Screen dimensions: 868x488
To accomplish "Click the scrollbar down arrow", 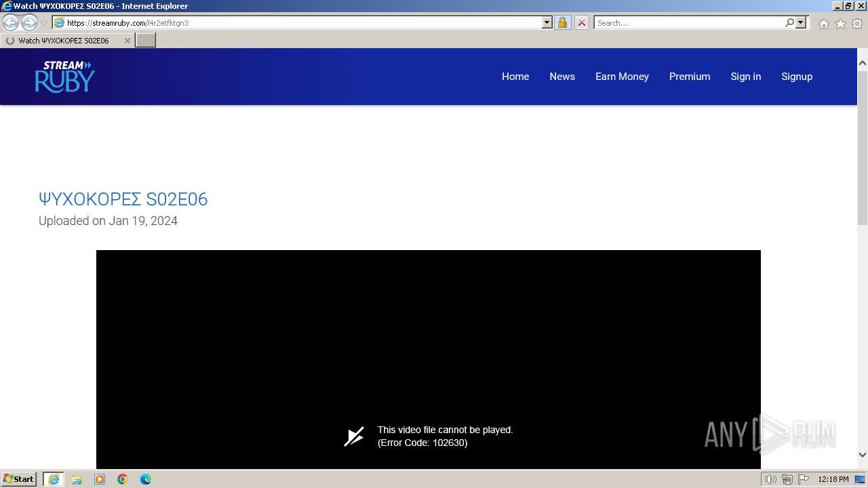I will click(x=863, y=455).
